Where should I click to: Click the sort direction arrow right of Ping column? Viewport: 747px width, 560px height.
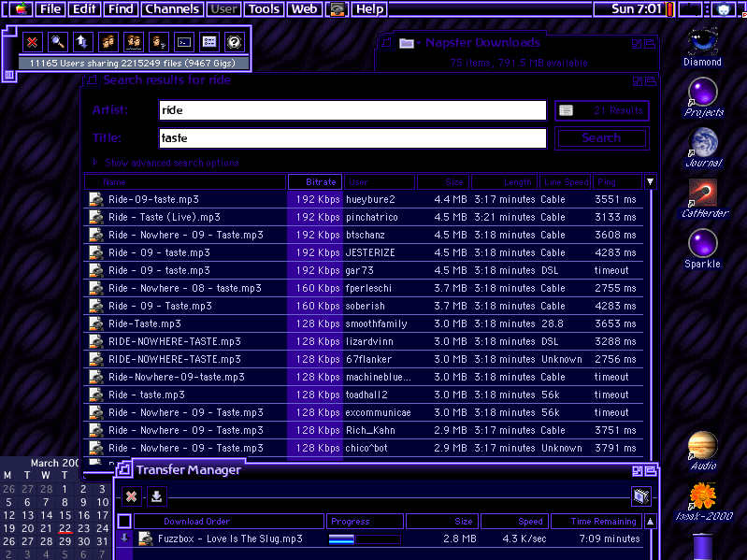tap(651, 182)
